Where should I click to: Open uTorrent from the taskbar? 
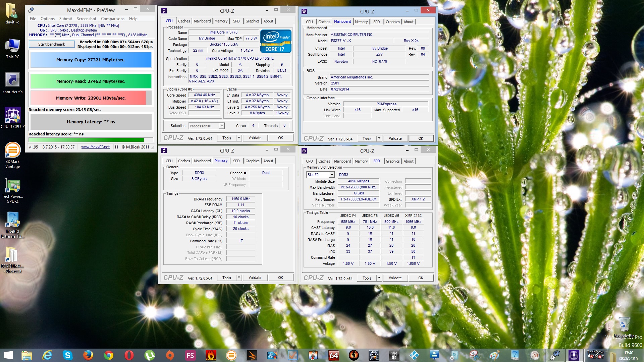point(149,355)
